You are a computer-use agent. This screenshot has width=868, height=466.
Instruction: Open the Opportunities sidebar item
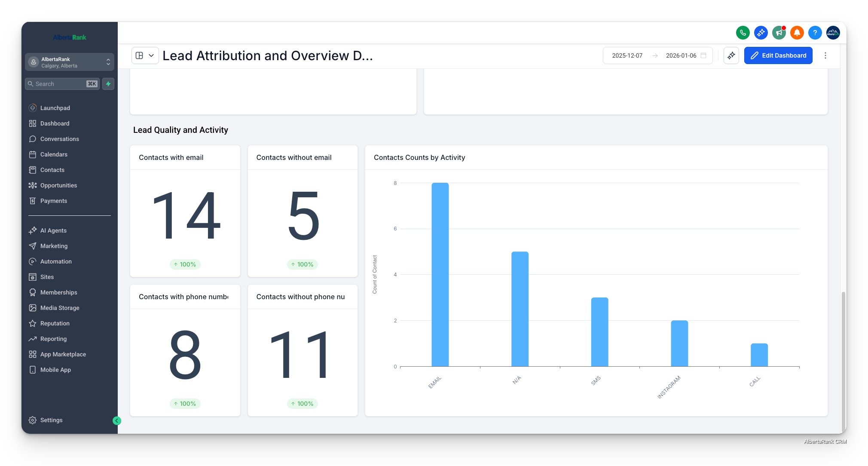click(x=58, y=185)
